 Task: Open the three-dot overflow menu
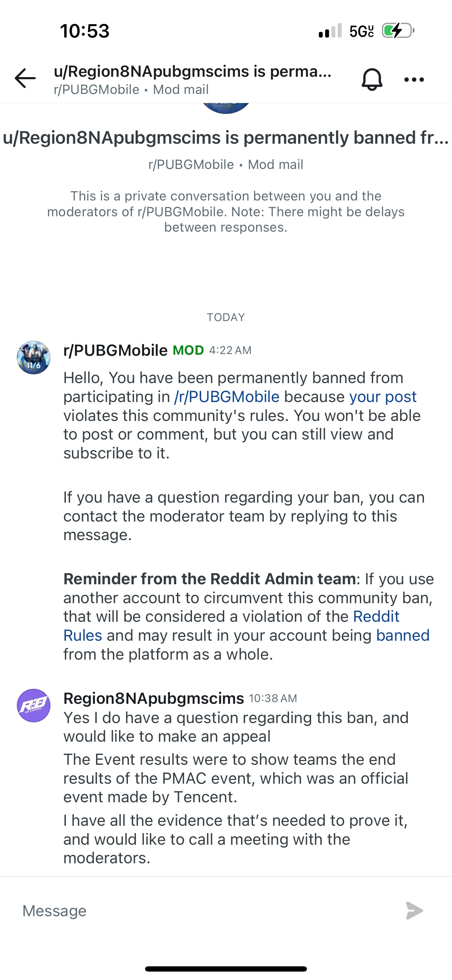pyautogui.click(x=414, y=80)
